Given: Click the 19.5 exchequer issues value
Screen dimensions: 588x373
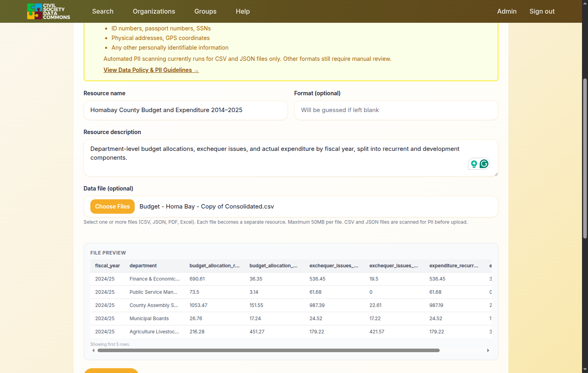Looking at the screenshot, I should pos(374,279).
